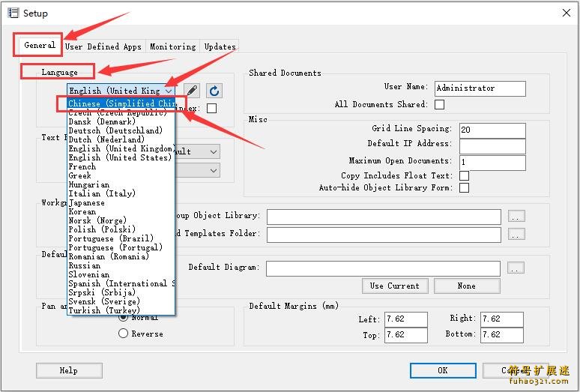Click the Grid Line Spacing field

492,130
